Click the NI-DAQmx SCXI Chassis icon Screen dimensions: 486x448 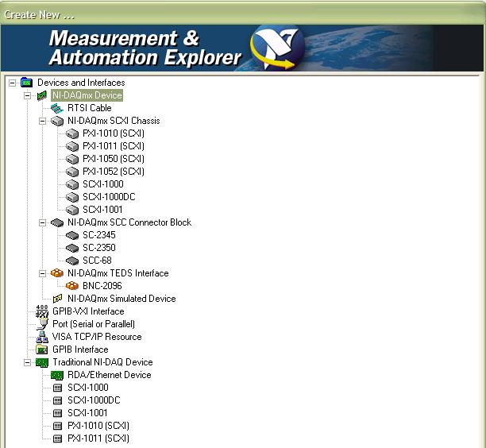pyautogui.click(x=57, y=121)
